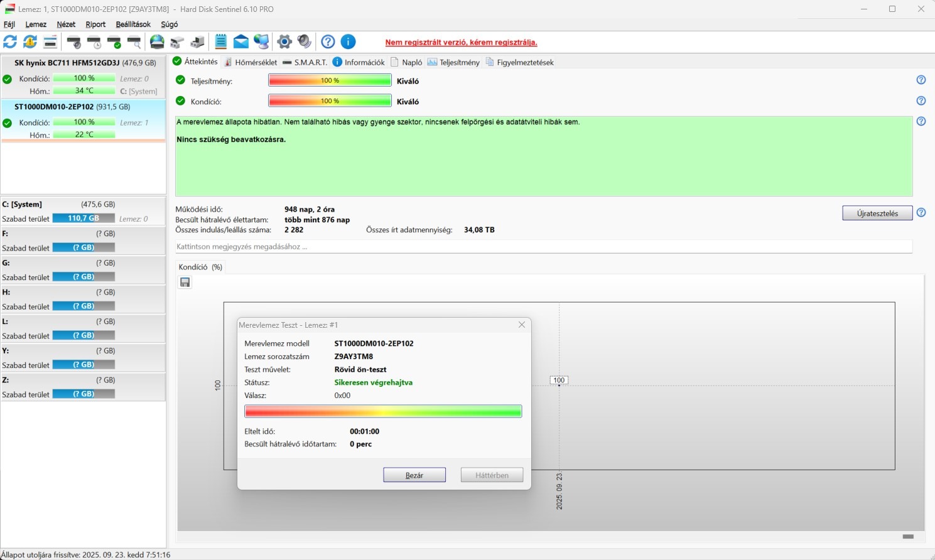The width and height of the screenshot is (935, 560).
Task: Select the C: [System] volume row
Action: coord(84,212)
